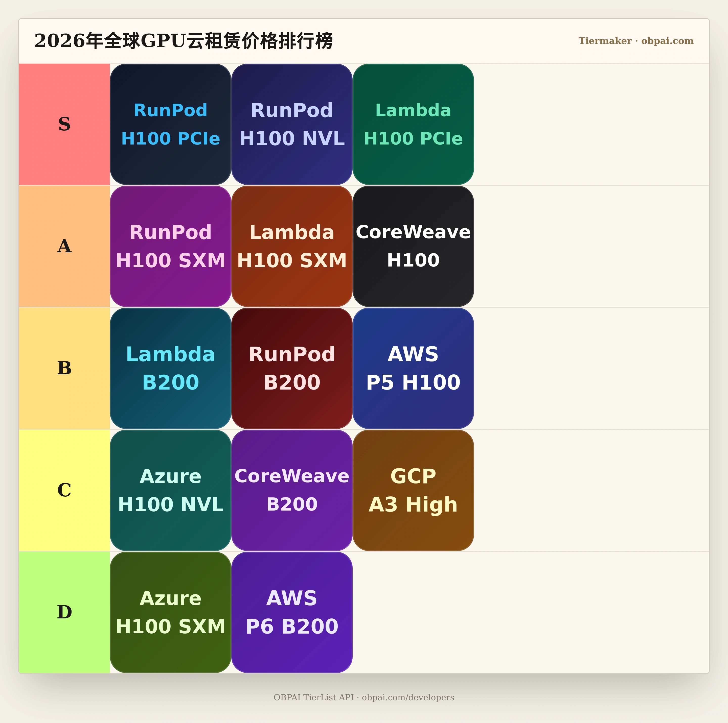Screen dimensions: 728x723
Task: Click the Lambda H100 SXM tile
Action: [x=292, y=246]
